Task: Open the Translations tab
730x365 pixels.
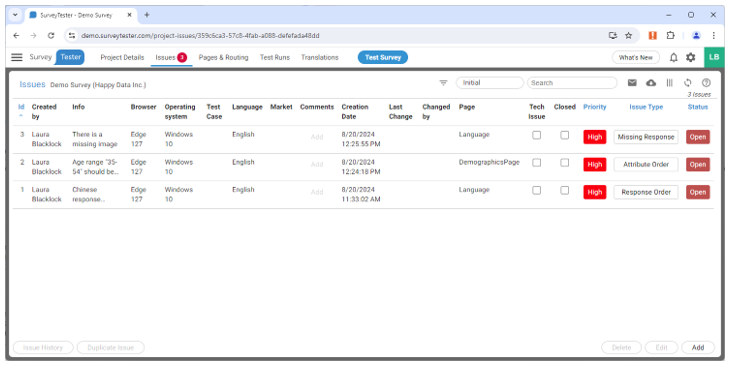Action: [x=319, y=58]
